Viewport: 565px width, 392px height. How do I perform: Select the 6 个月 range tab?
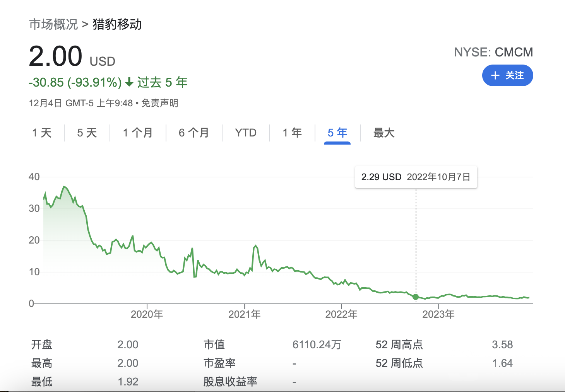(194, 133)
